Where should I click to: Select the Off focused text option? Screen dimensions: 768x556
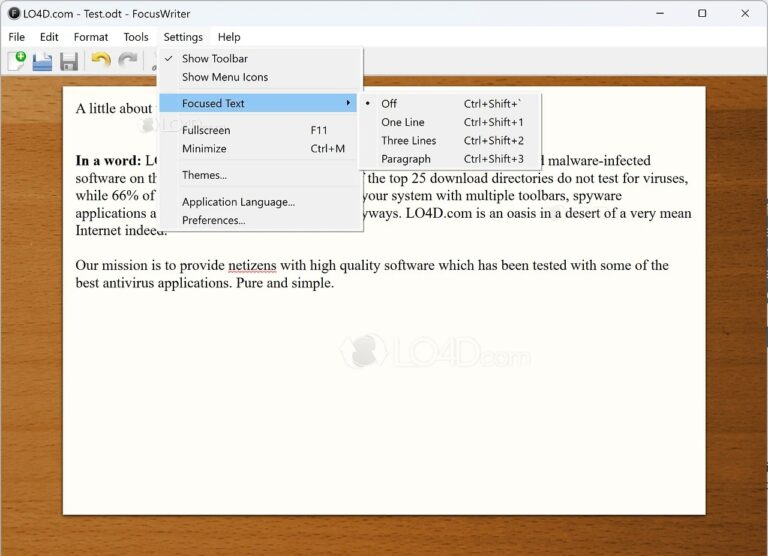[450, 104]
